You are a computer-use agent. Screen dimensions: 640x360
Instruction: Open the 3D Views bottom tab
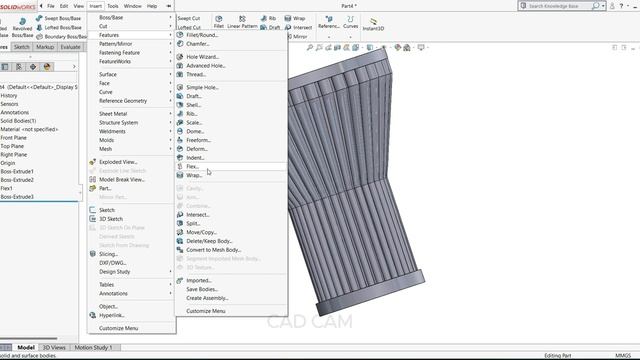[54, 347]
